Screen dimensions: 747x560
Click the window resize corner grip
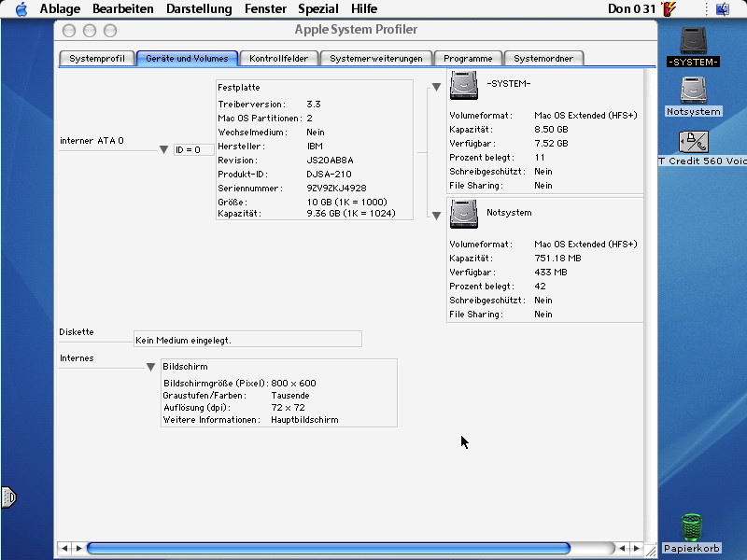pyautogui.click(x=650, y=551)
